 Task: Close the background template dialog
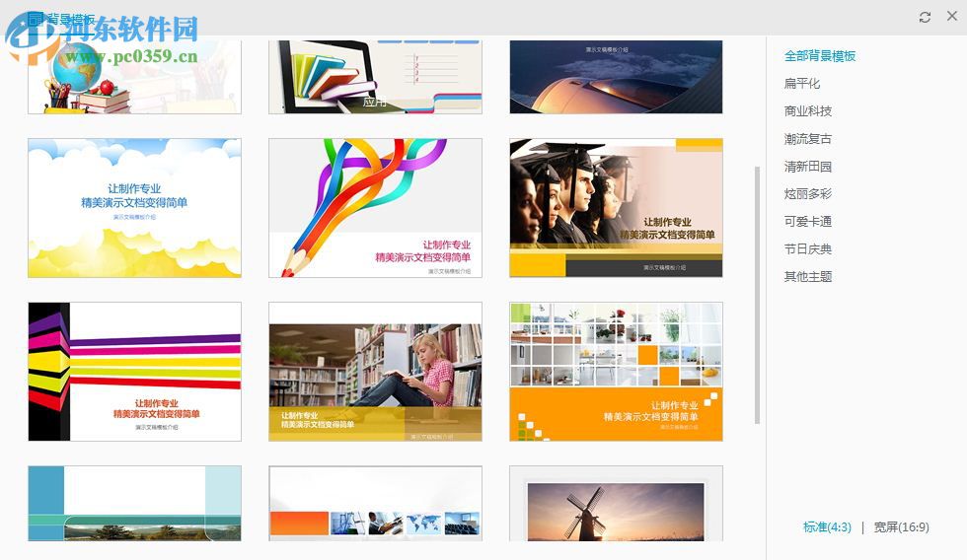[x=951, y=17]
